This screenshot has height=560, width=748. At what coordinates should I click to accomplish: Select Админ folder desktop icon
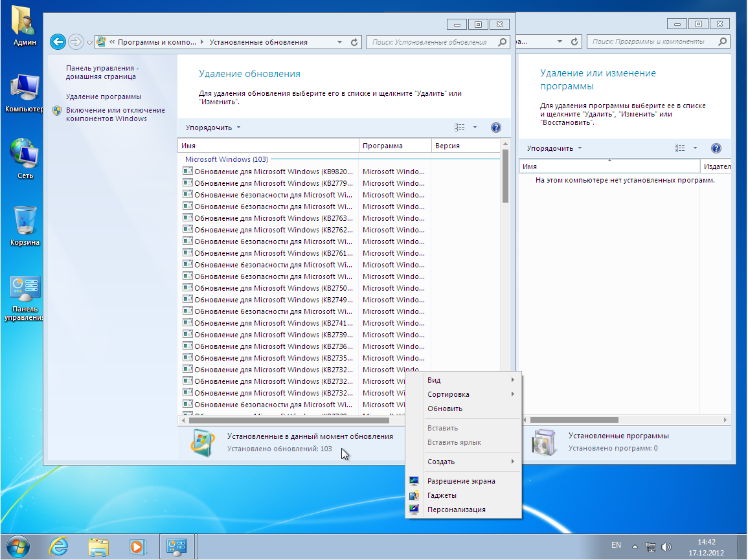click(25, 25)
